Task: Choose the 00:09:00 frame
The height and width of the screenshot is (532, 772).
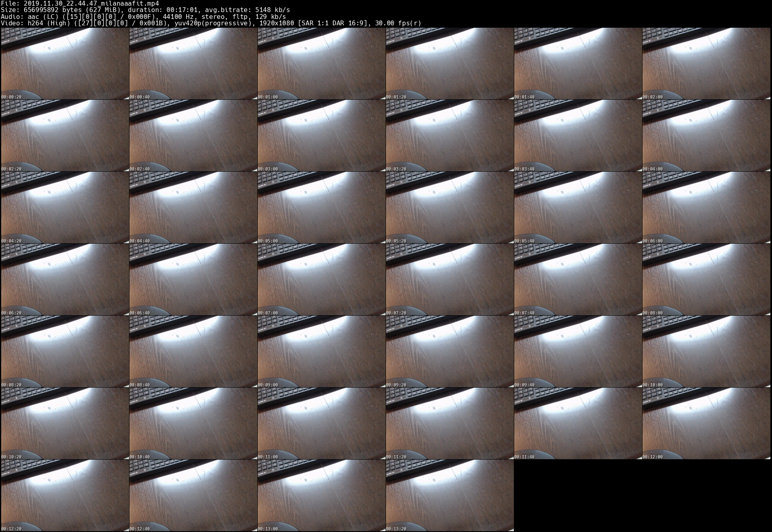Action: (x=321, y=351)
